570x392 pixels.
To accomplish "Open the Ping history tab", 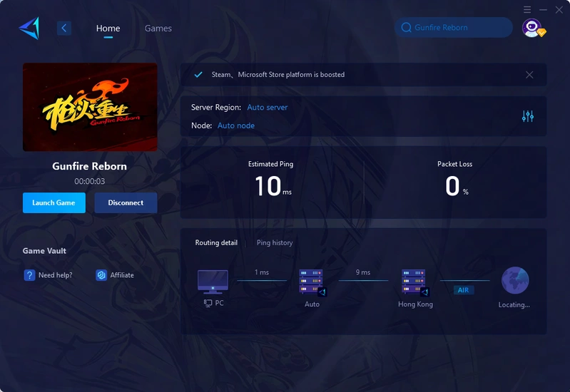I will 275,242.
